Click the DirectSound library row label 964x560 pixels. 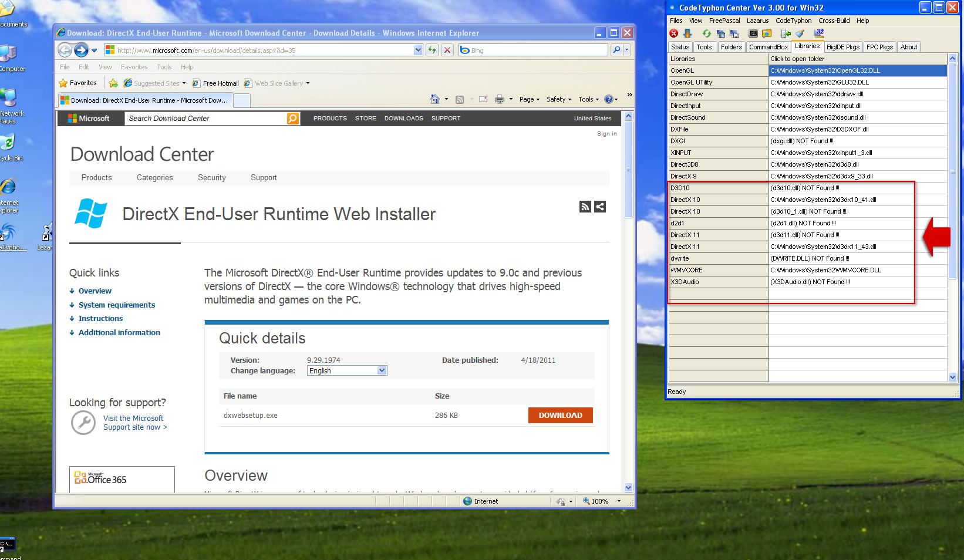pos(719,117)
